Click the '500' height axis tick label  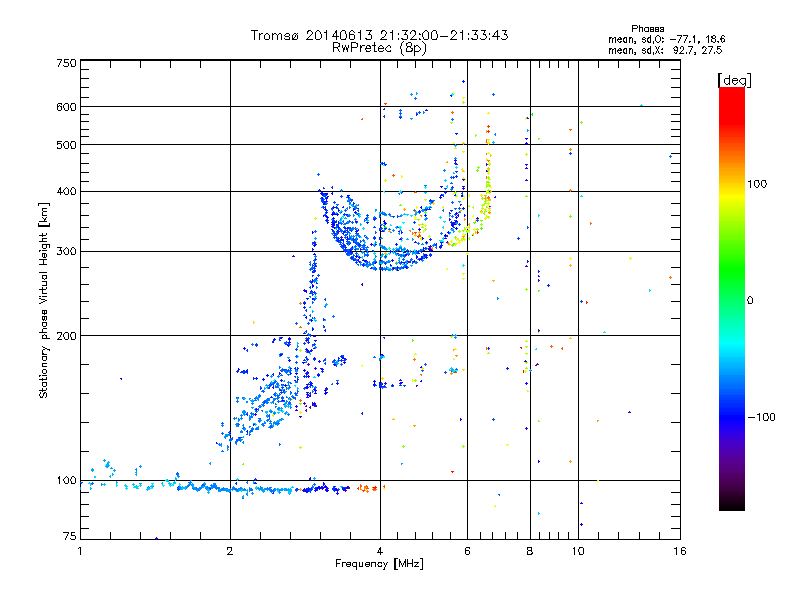66,145
